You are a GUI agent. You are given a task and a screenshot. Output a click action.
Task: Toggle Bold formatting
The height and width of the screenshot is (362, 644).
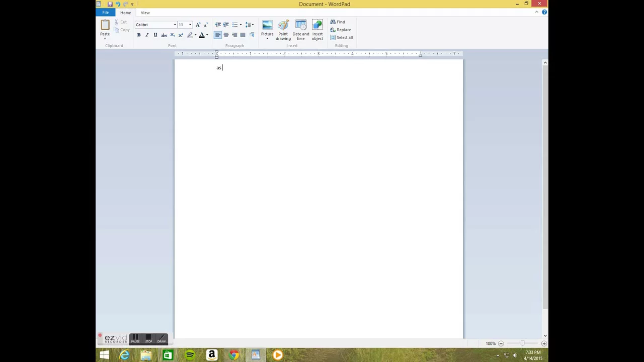click(x=139, y=35)
